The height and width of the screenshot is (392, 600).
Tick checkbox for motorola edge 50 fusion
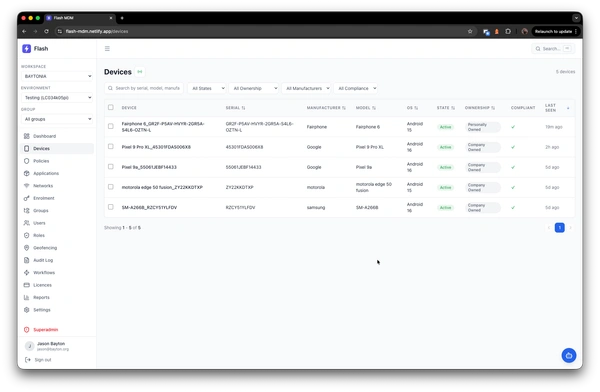click(x=111, y=187)
